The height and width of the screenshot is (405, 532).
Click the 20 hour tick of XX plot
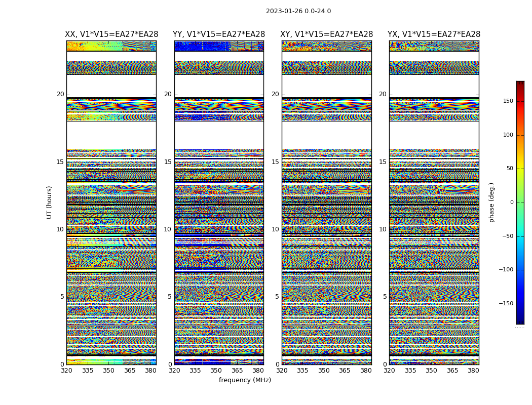(x=60, y=94)
